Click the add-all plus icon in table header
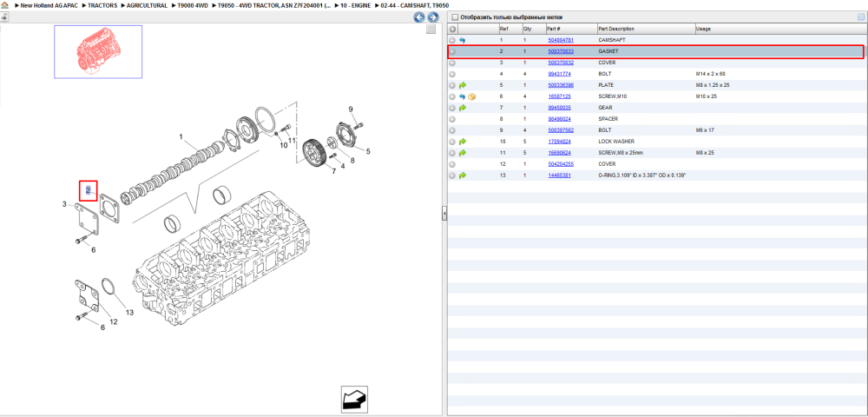Viewport: 868px width, 417px height. pos(452,29)
